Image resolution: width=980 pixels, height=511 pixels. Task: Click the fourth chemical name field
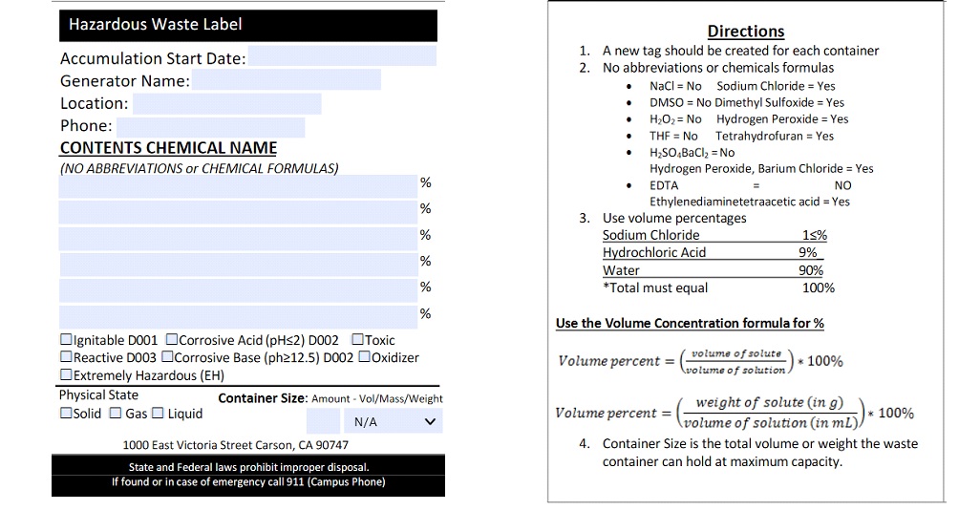238,265
